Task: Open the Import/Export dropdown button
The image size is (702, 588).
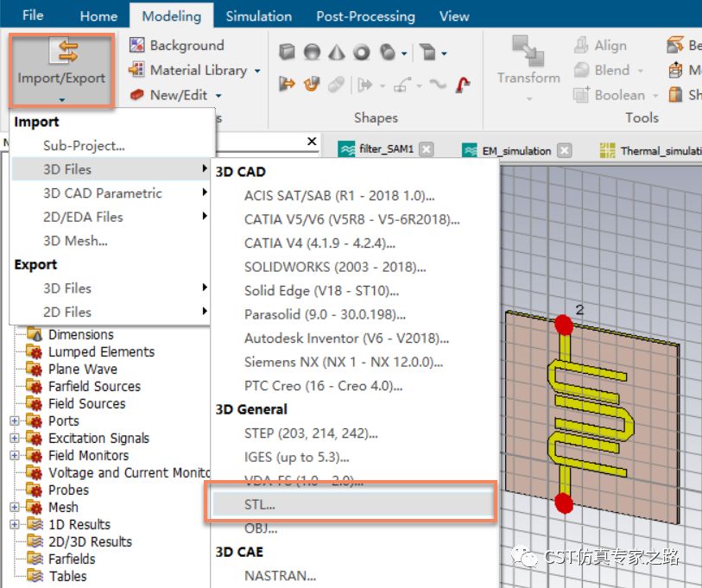Action: [x=61, y=71]
